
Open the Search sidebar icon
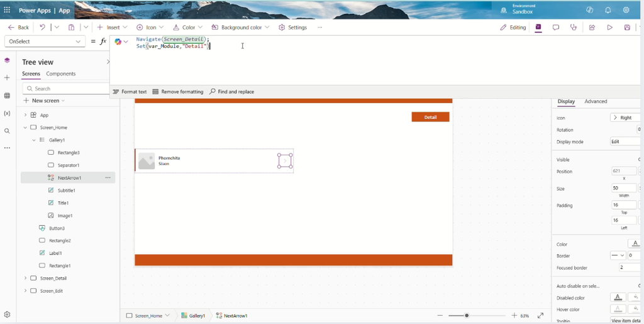(7, 131)
